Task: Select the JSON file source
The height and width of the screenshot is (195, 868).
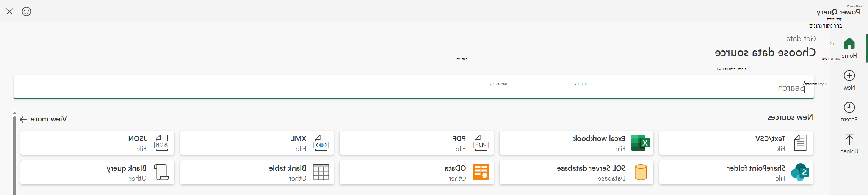Action: coord(97,143)
